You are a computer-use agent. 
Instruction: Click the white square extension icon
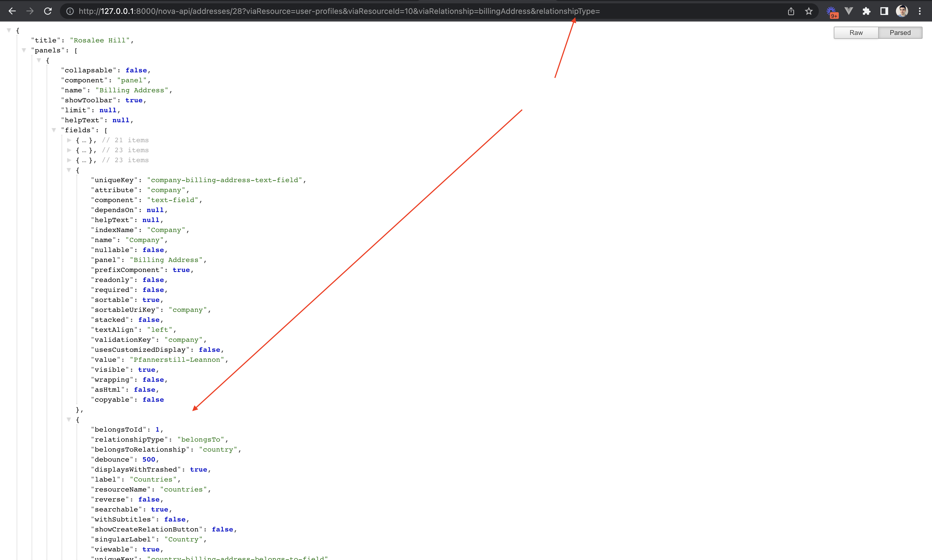click(884, 11)
